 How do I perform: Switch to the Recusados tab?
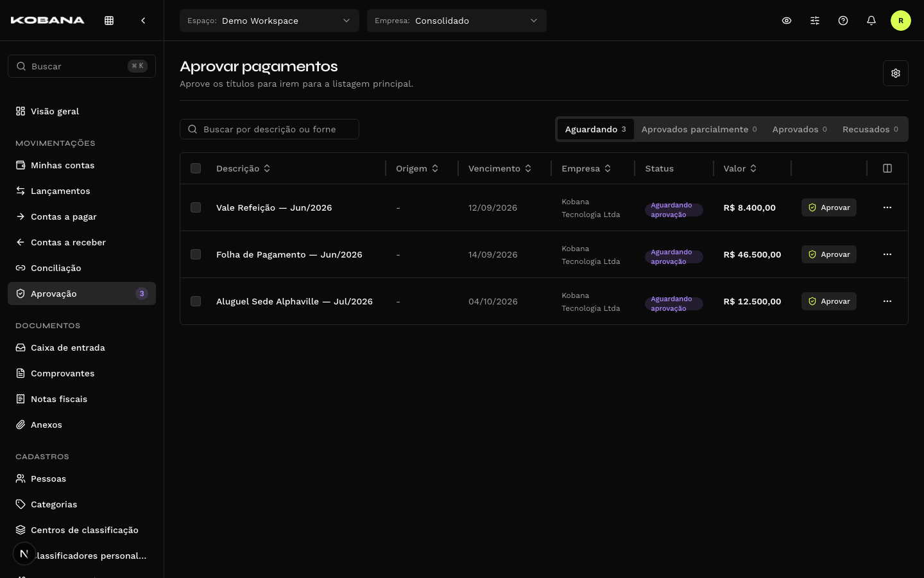click(870, 129)
